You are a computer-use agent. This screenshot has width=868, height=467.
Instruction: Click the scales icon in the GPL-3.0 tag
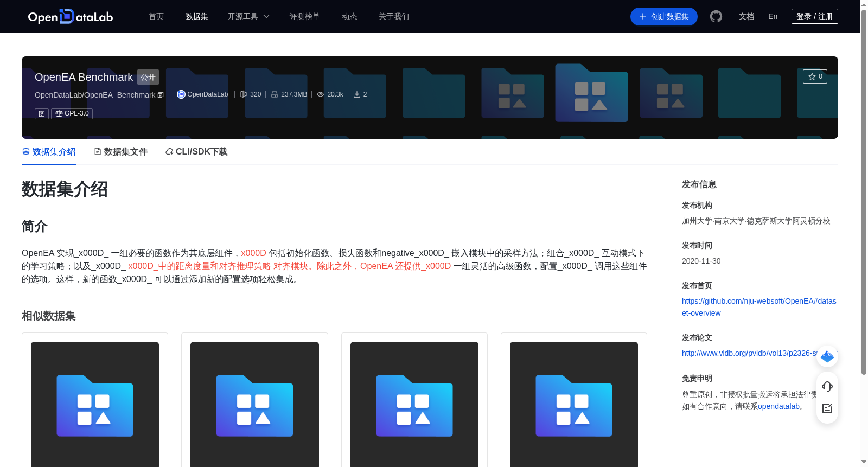pyautogui.click(x=59, y=113)
